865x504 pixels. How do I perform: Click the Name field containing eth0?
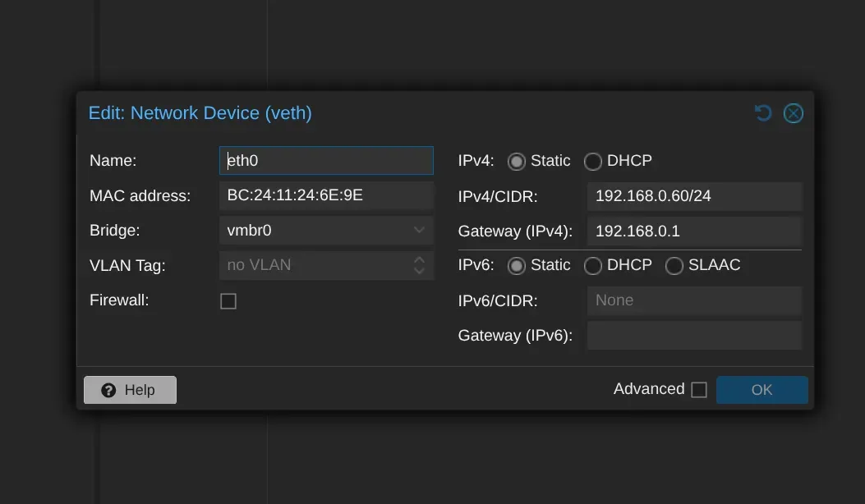tap(326, 161)
